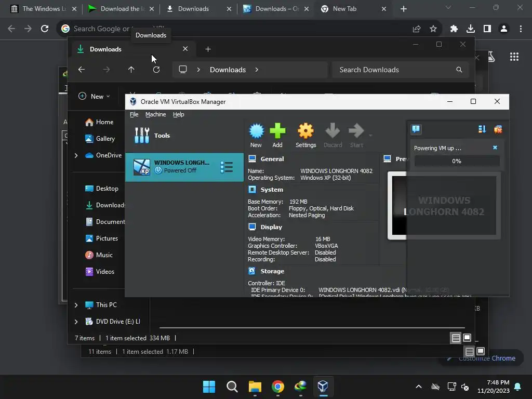This screenshot has width=532, height=399.
Task: Open Videos in File Explorer sidebar
Action: [100, 271]
